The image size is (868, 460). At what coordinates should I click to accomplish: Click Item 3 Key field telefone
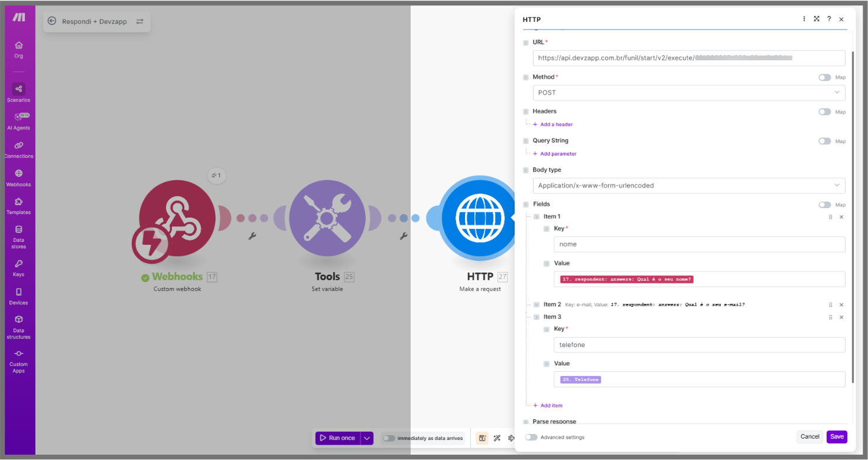click(x=700, y=345)
